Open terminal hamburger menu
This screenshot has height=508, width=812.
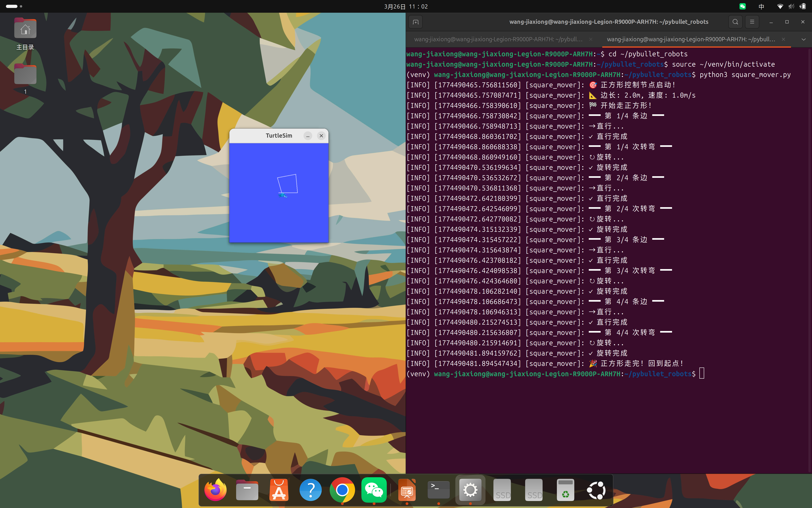tap(752, 22)
